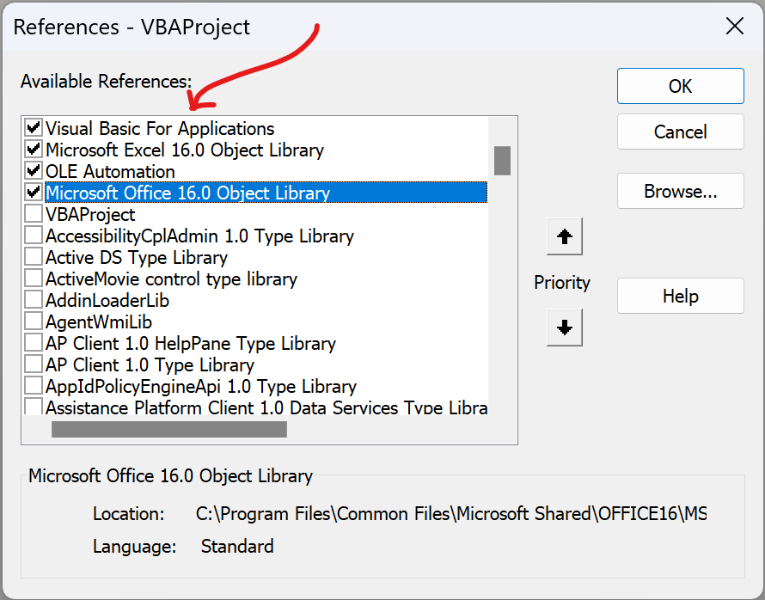Uncheck Visual Basic For Applications reference
The image size is (765, 600).
coord(33,128)
